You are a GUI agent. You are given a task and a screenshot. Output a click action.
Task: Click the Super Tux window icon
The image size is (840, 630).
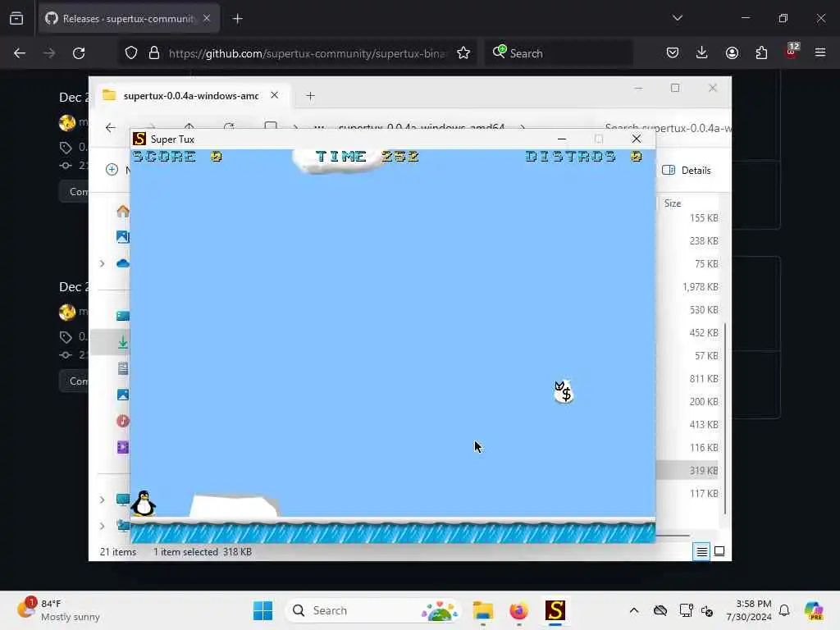tap(139, 139)
